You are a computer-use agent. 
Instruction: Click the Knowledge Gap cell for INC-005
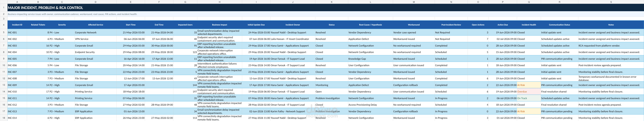pyautogui.click(x=370, y=59)
